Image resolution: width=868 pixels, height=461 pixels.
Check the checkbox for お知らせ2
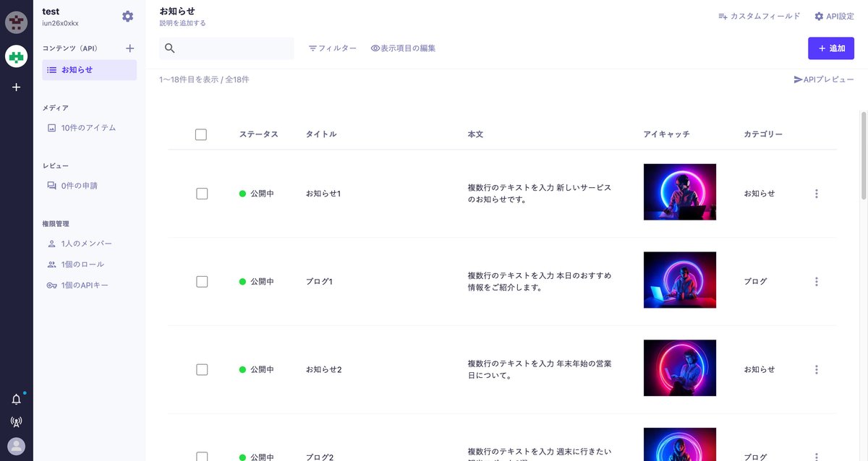pyautogui.click(x=202, y=369)
